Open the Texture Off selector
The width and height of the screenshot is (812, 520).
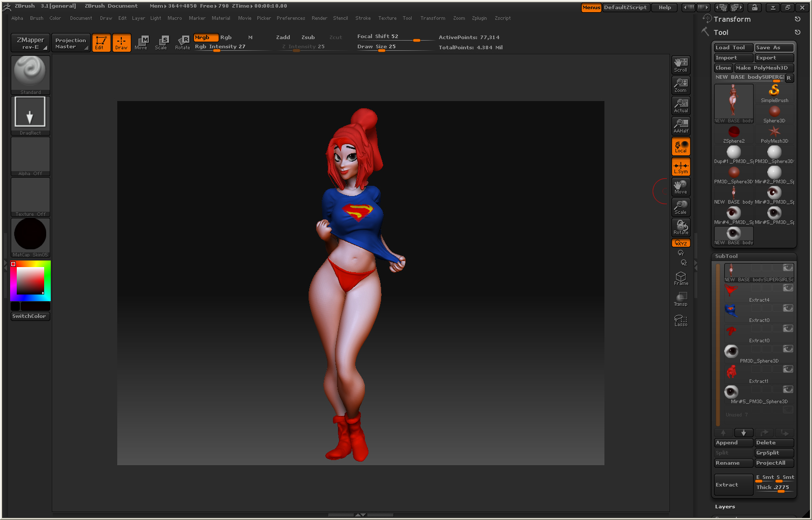30,197
